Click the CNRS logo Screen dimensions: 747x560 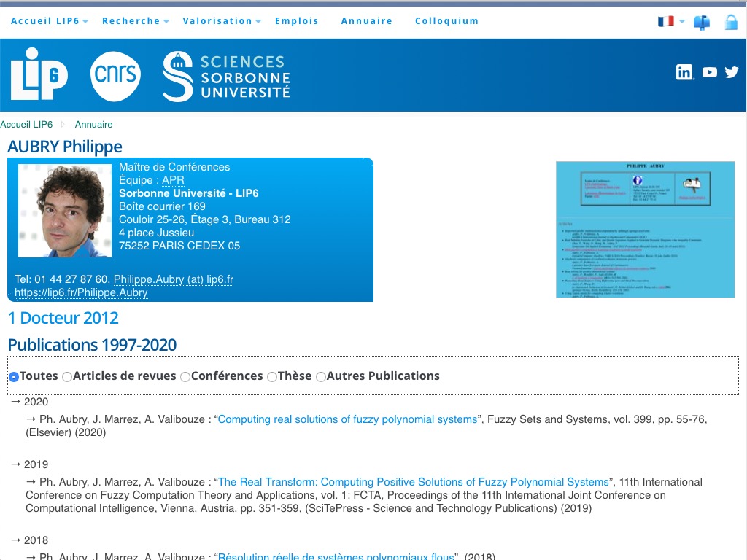tap(115, 76)
